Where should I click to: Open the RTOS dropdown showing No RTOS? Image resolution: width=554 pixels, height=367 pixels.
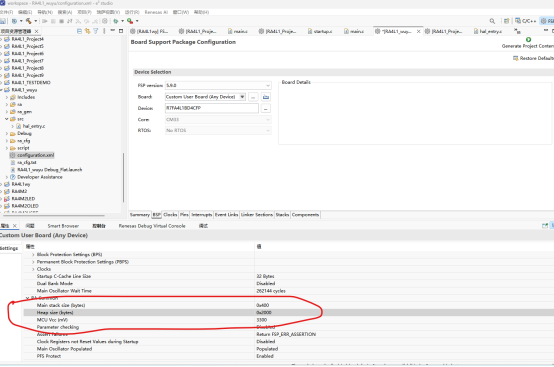[x=218, y=130]
